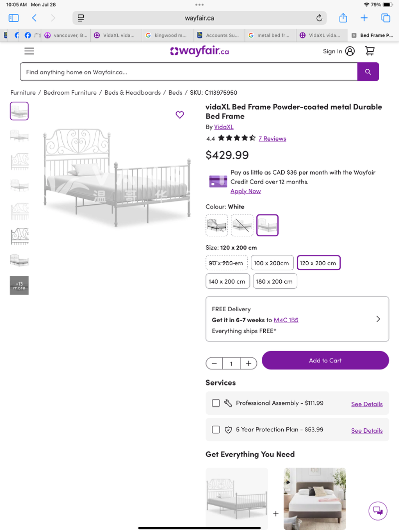399x532 pixels.
Task: Open the live chat bubble icon
Action: [378, 510]
